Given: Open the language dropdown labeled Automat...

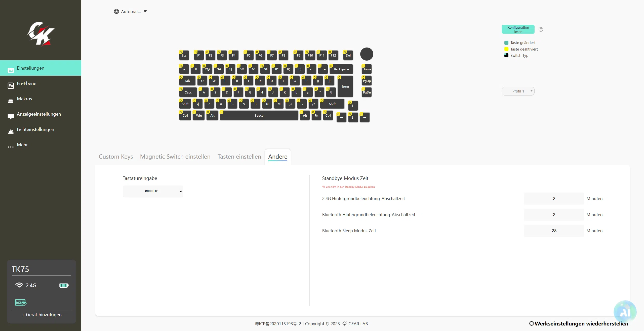Looking at the screenshot, I should click(x=130, y=12).
